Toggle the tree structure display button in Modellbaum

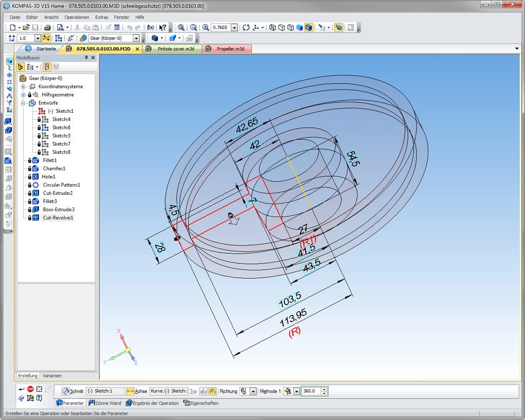21,67
